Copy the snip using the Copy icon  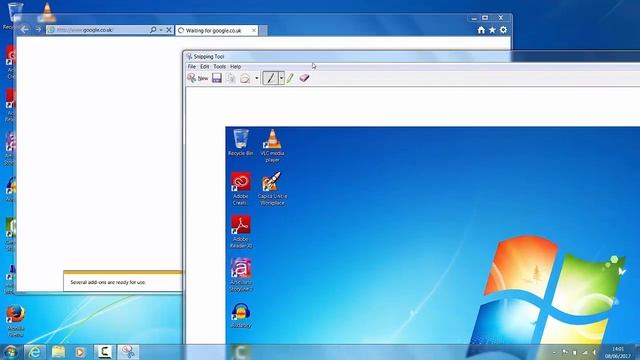click(x=231, y=78)
